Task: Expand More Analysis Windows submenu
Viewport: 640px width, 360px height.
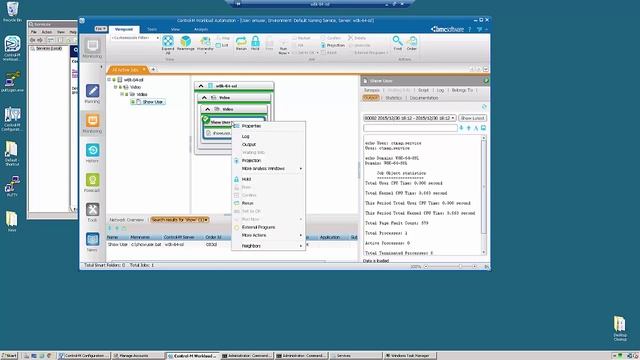Action: pyautogui.click(x=269, y=169)
